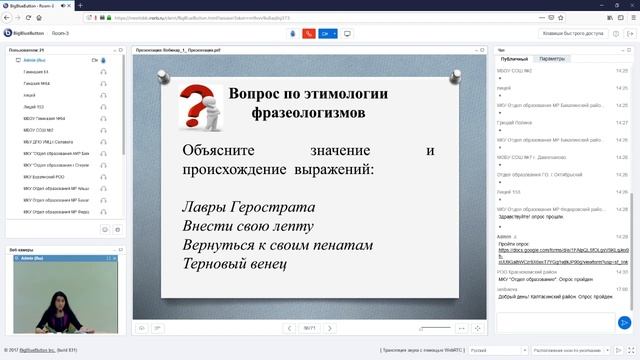
Task: Click the second settings button below the user list
Action: [x=117, y=229]
